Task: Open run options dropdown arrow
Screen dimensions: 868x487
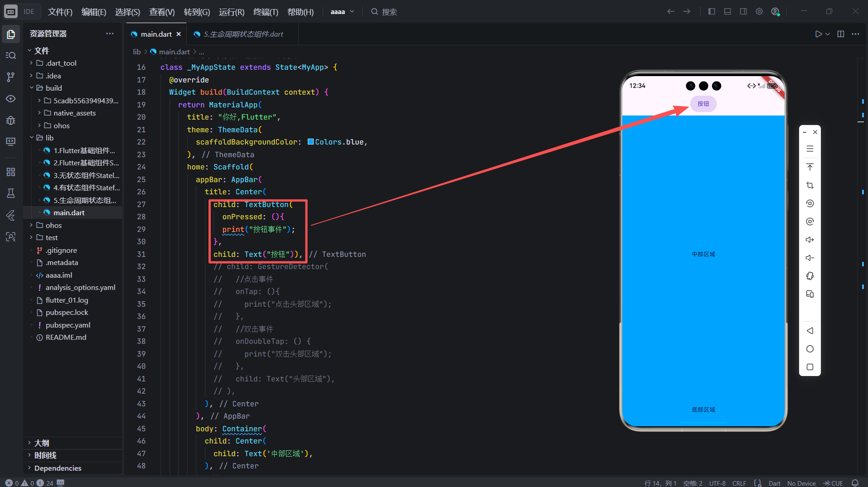Action: click(828, 34)
